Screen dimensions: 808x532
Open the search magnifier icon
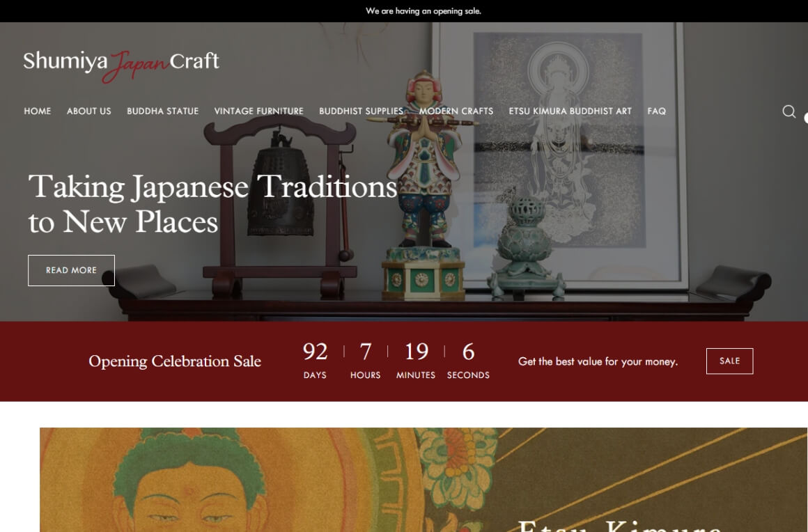click(788, 111)
